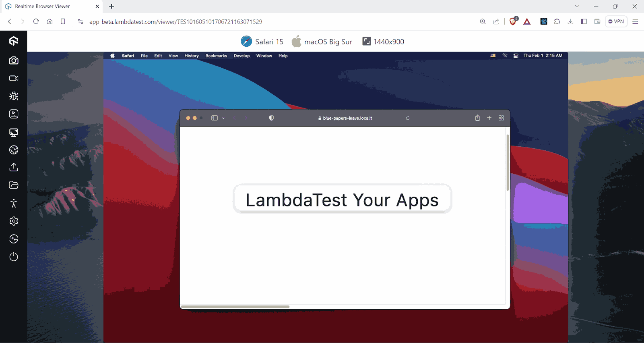Open the extensions puzzle icon

pos(557,22)
